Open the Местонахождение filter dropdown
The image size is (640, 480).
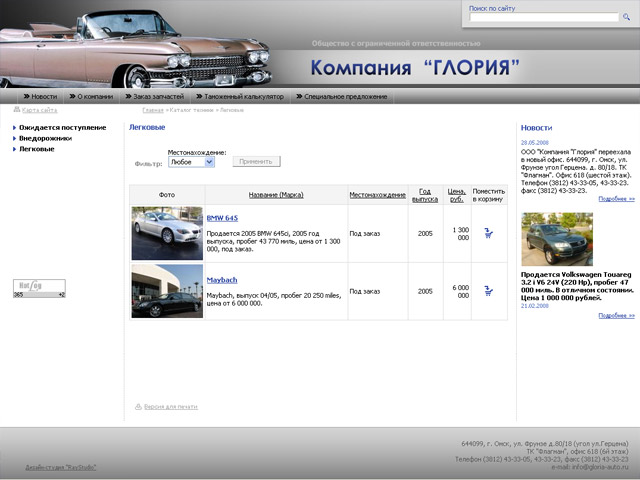point(191,162)
